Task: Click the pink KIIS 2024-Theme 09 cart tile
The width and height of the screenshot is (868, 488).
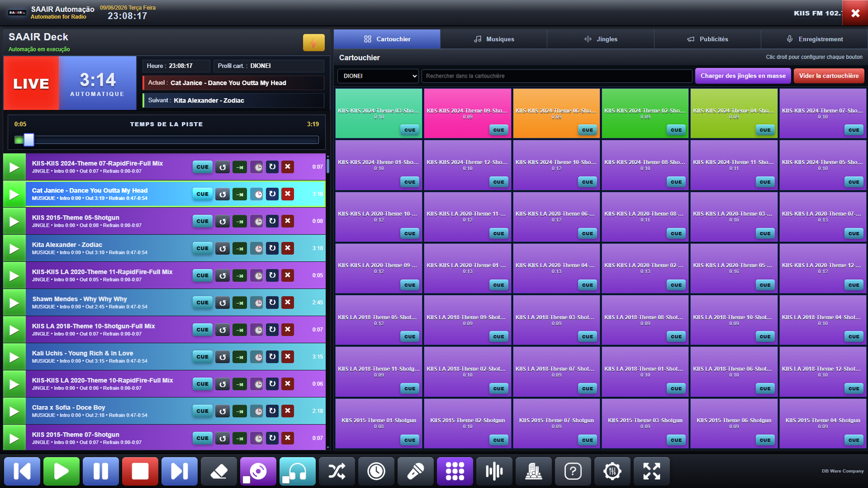Action: (468, 113)
